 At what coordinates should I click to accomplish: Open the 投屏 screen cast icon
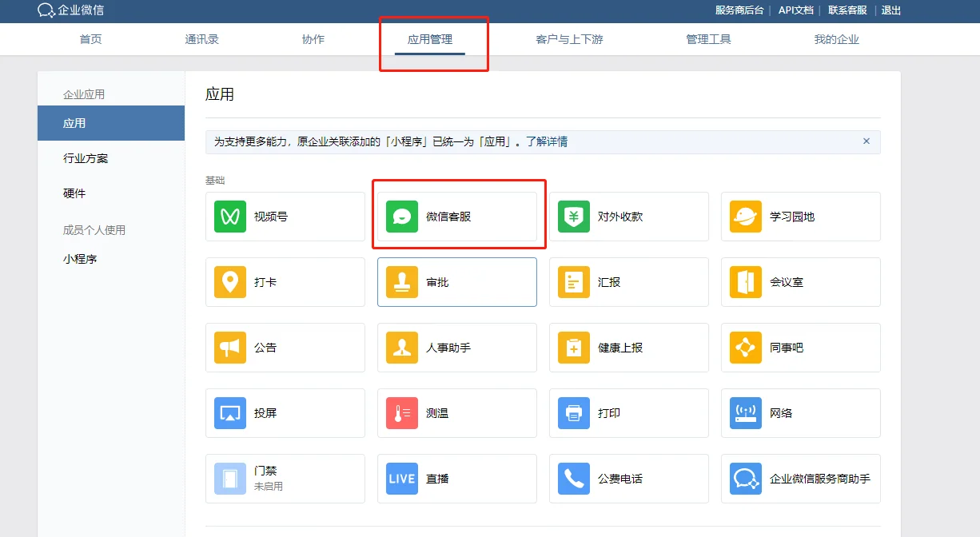pos(230,413)
